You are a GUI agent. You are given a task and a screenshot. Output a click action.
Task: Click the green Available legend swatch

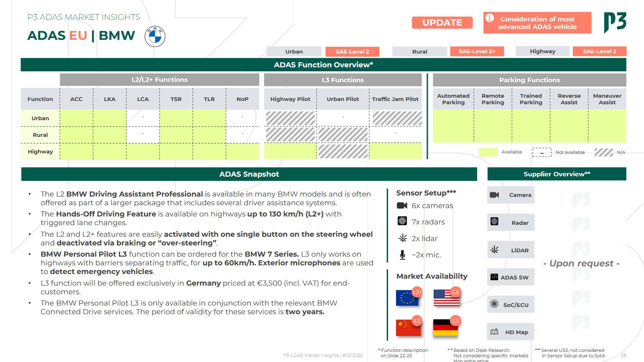pos(488,152)
